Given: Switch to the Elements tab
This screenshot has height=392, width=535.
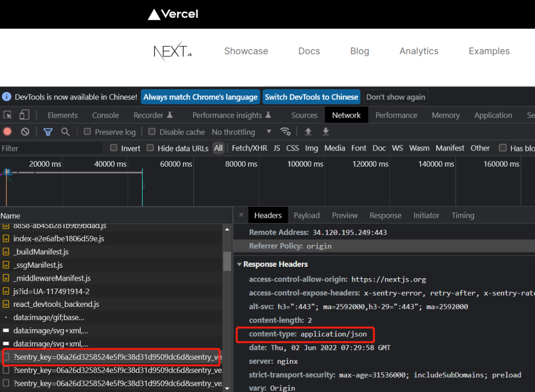Looking at the screenshot, I should [63, 115].
